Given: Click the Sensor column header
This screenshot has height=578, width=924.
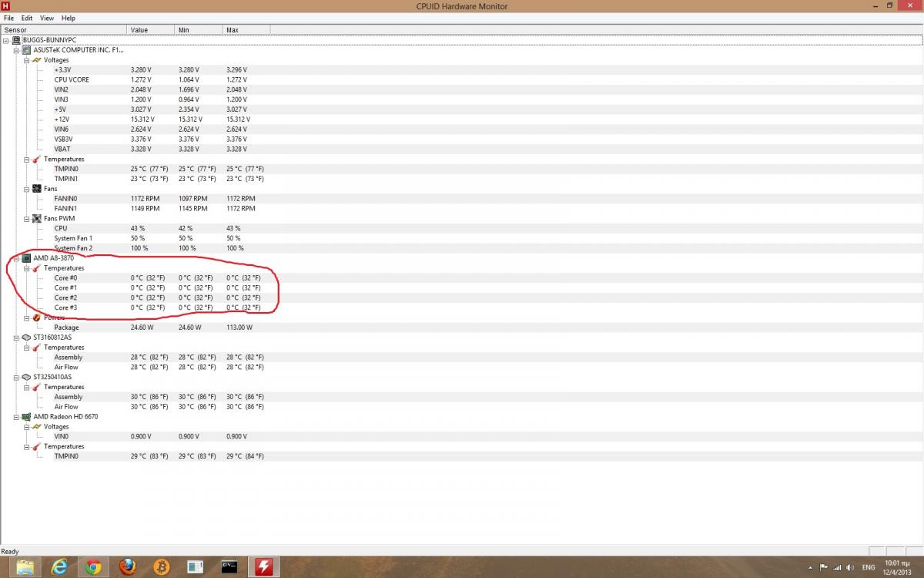Looking at the screenshot, I should [64, 30].
